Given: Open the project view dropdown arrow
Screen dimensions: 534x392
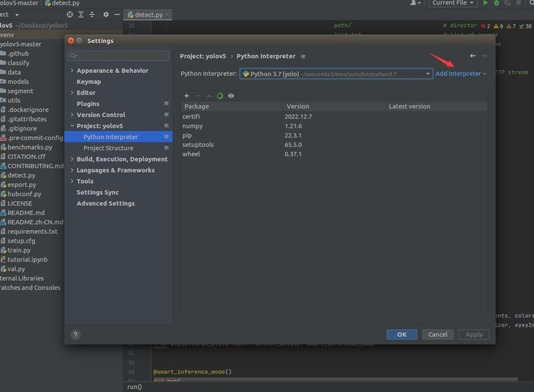Looking at the screenshot, I should coord(17,15).
